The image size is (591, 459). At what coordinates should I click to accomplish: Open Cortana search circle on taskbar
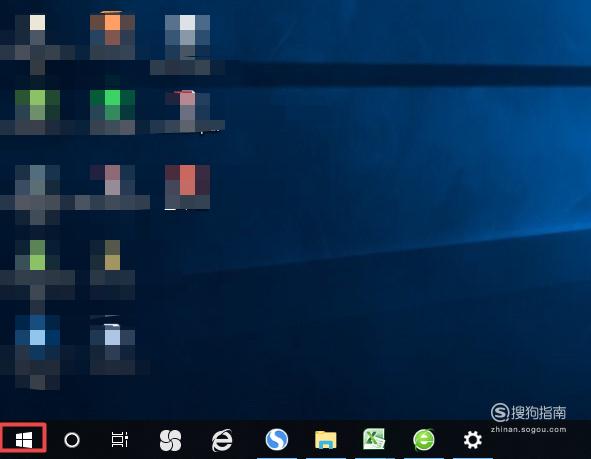(72, 440)
